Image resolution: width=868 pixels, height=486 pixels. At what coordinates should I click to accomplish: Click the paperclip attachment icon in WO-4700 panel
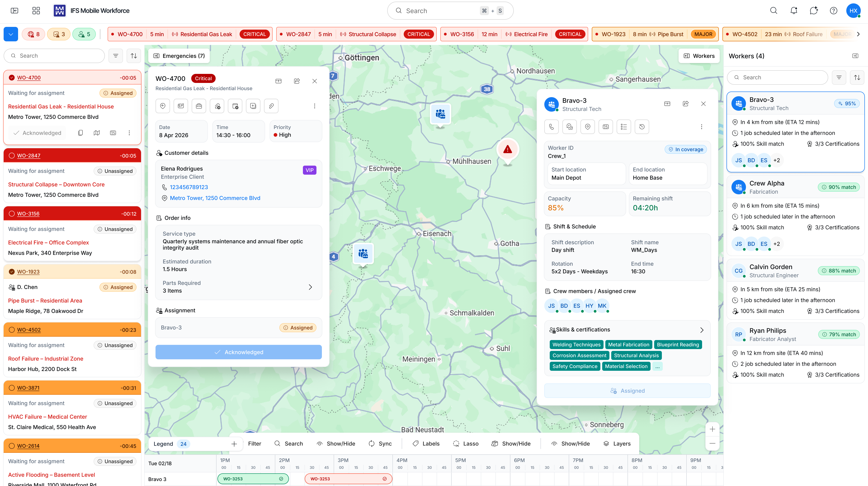271,106
